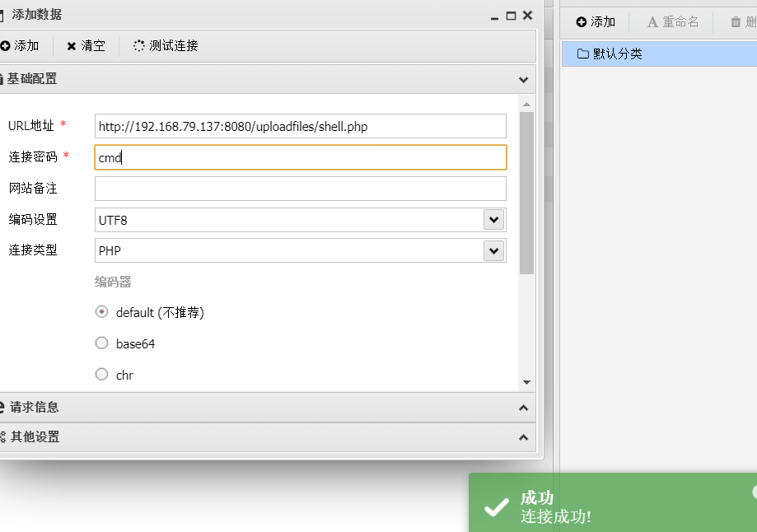Click the A icon of 重命名
Screen dimensions: 757x532
tap(652, 22)
